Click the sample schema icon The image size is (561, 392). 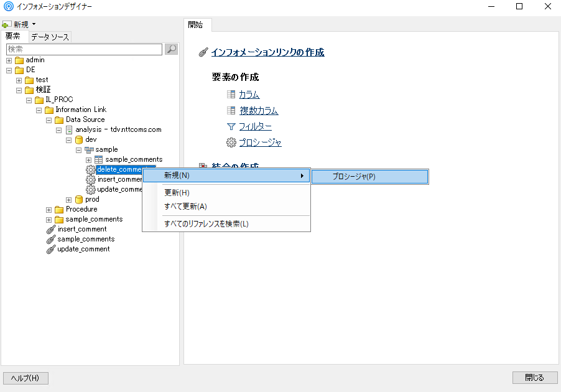89,149
